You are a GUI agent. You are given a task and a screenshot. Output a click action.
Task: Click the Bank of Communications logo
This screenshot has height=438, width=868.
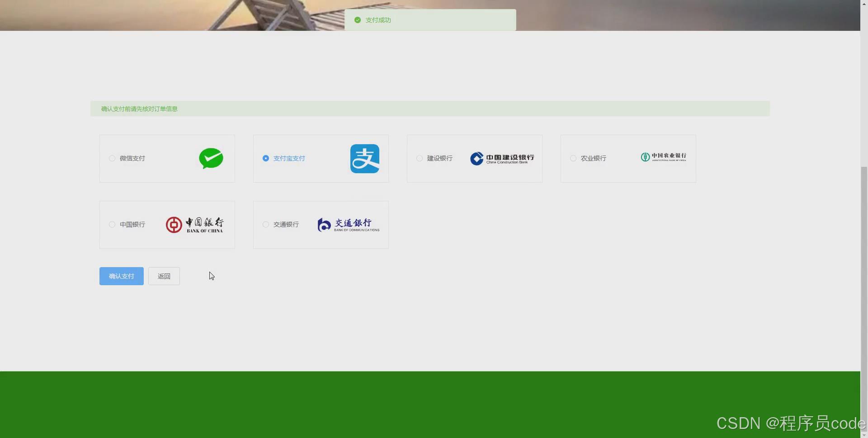click(x=348, y=224)
